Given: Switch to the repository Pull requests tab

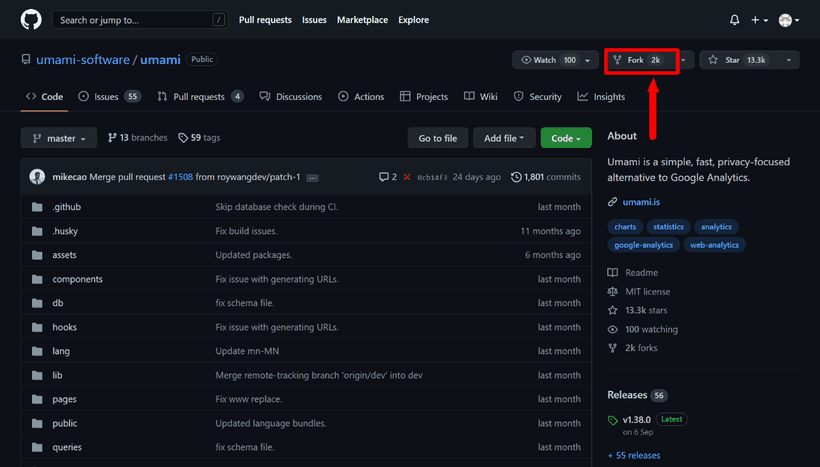Looking at the screenshot, I should 200,97.
